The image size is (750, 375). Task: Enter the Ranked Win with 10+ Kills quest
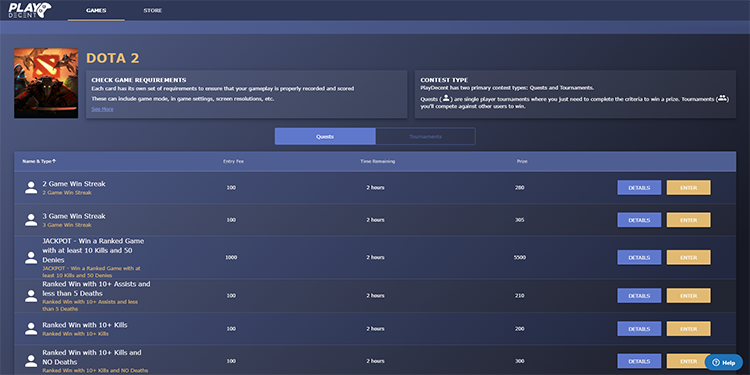(688, 329)
